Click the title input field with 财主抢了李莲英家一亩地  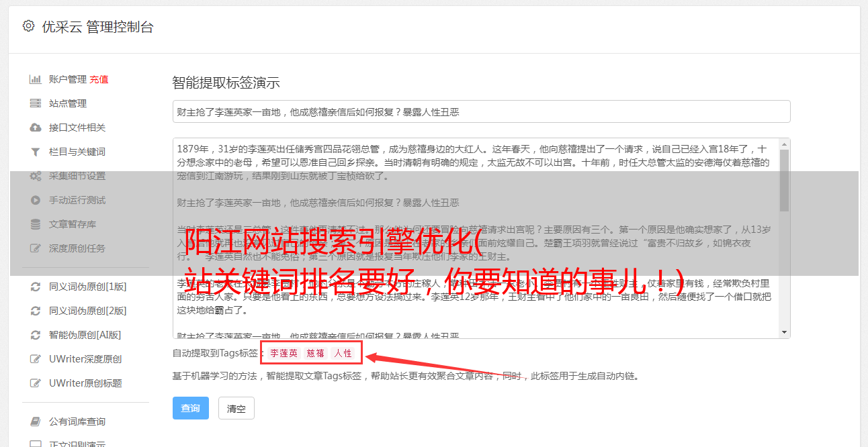(x=481, y=111)
